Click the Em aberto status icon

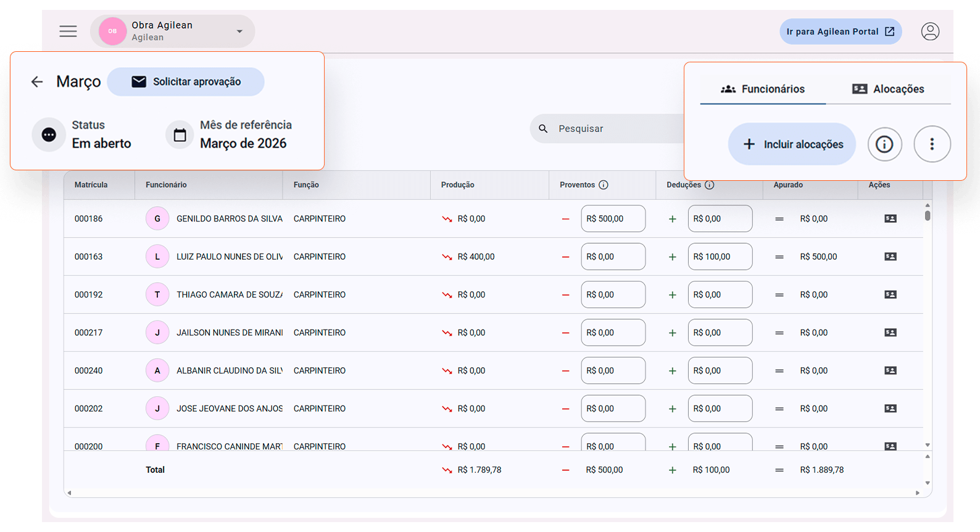(49, 135)
